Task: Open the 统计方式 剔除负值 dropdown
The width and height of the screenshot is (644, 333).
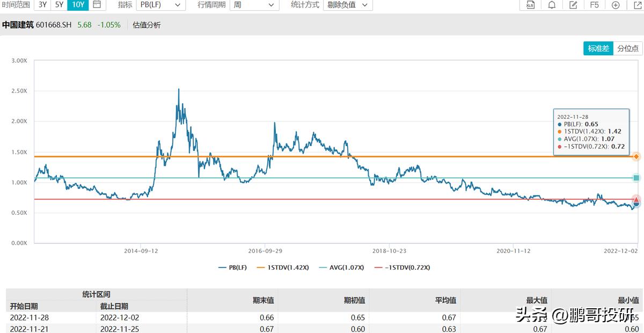Action: tap(348, 5)
